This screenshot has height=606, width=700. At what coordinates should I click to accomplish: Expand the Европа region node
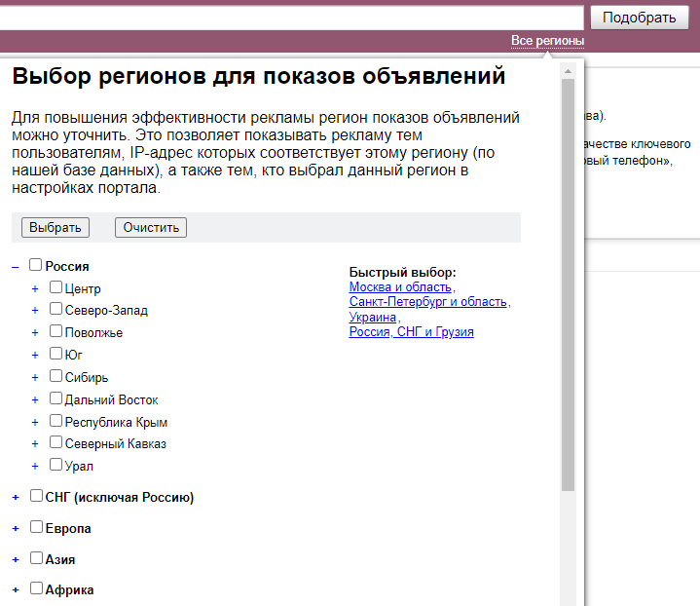[16, 529]
